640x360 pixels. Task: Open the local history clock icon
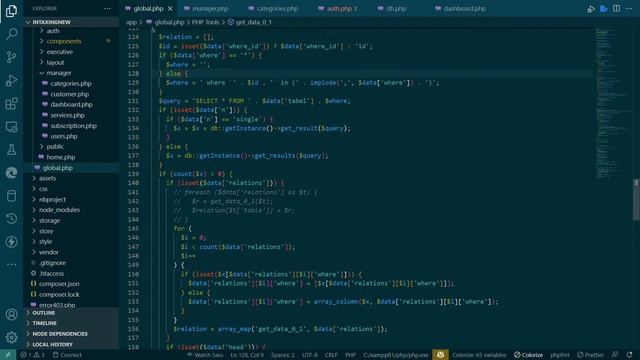pos(11,219)
